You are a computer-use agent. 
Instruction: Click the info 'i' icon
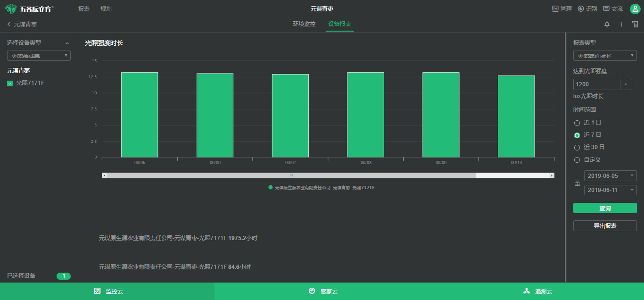[621, 25]
